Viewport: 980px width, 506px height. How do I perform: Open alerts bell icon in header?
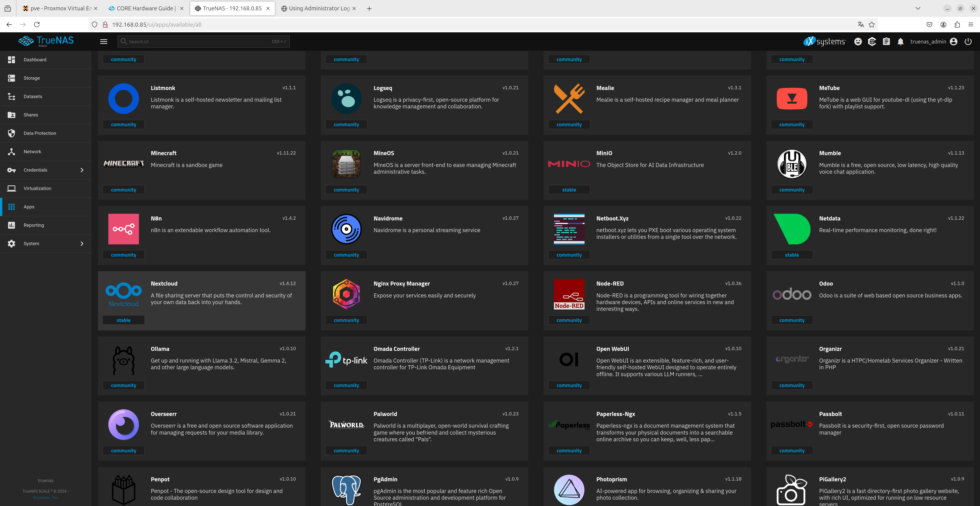click(x=900, y=42)
